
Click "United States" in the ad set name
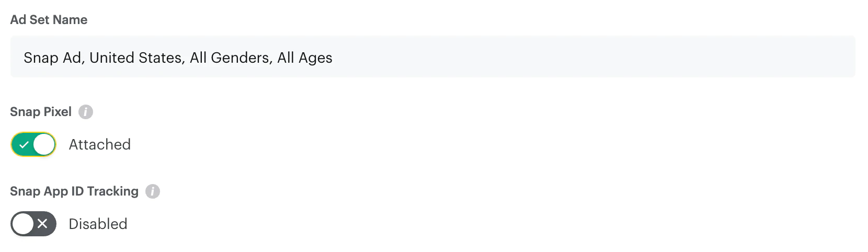point(136,58)
